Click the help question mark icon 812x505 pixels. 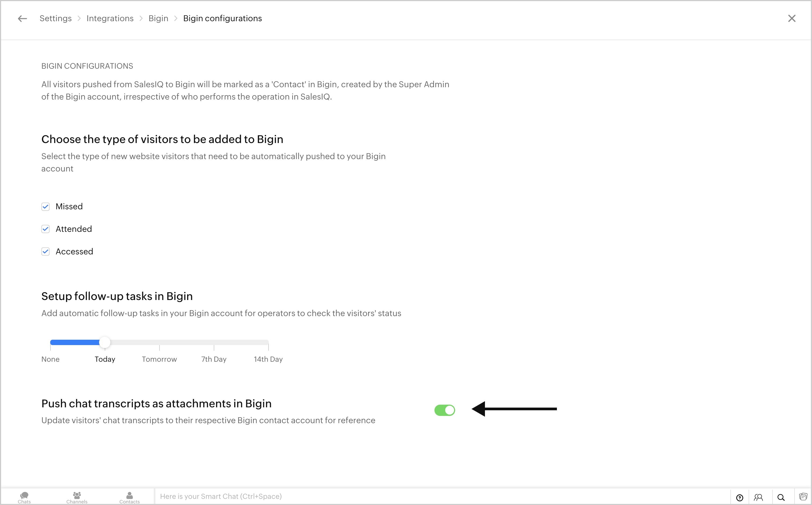pos(740,498)
